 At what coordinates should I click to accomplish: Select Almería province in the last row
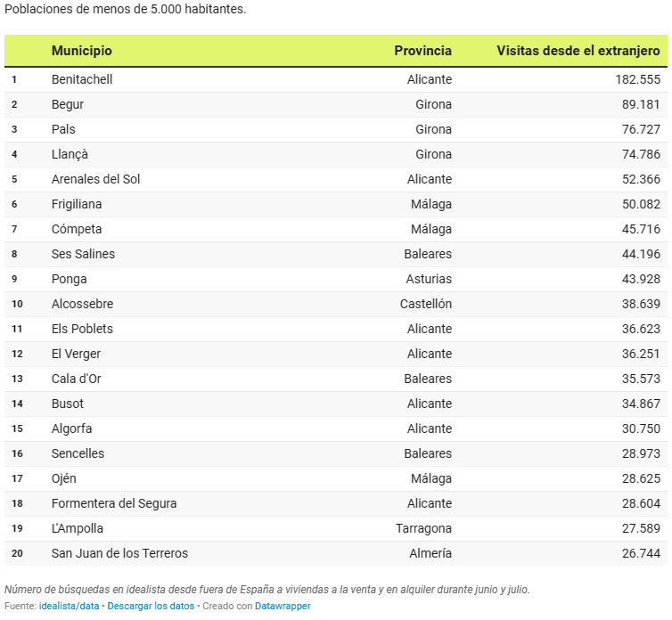pos(429,553)
